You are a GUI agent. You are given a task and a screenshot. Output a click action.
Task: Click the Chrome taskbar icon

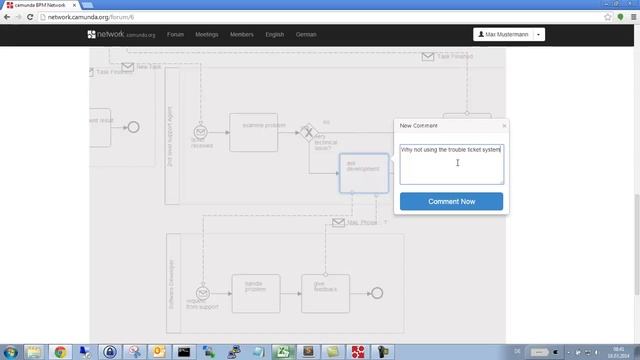click(60, 352)
